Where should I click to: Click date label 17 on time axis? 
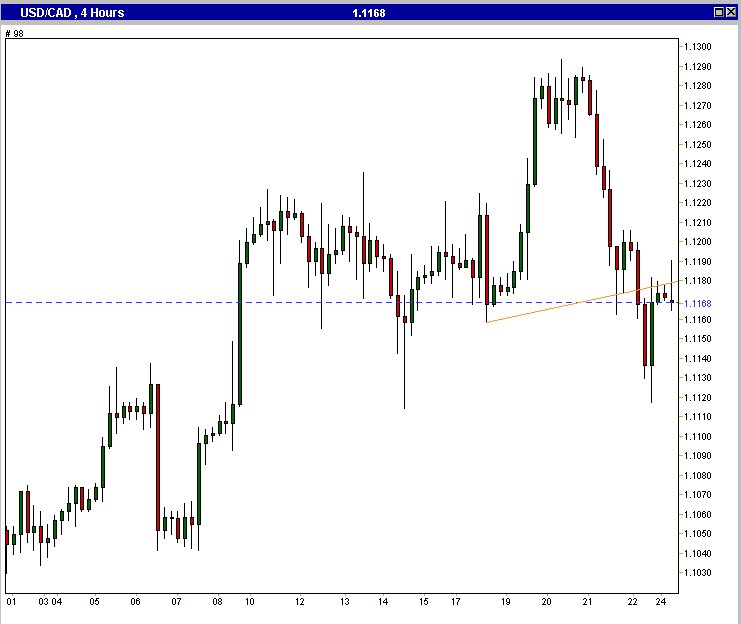(456, 602)
